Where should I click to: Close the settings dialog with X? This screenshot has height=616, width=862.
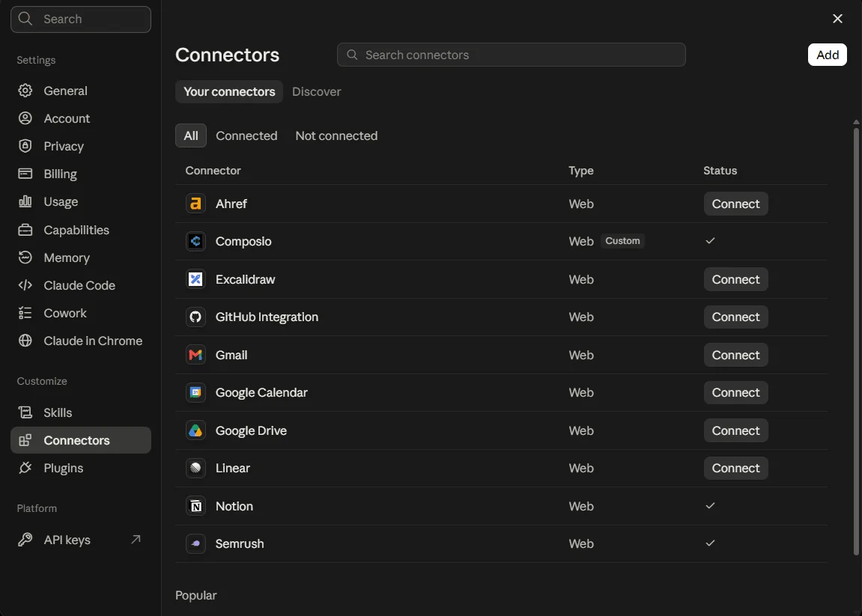[x=837, y=19]
